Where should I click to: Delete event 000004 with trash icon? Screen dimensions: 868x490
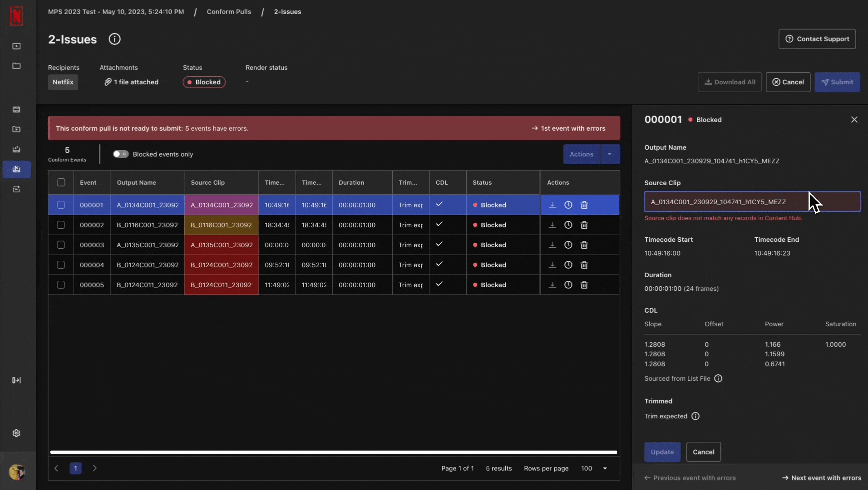click(584, 265)
